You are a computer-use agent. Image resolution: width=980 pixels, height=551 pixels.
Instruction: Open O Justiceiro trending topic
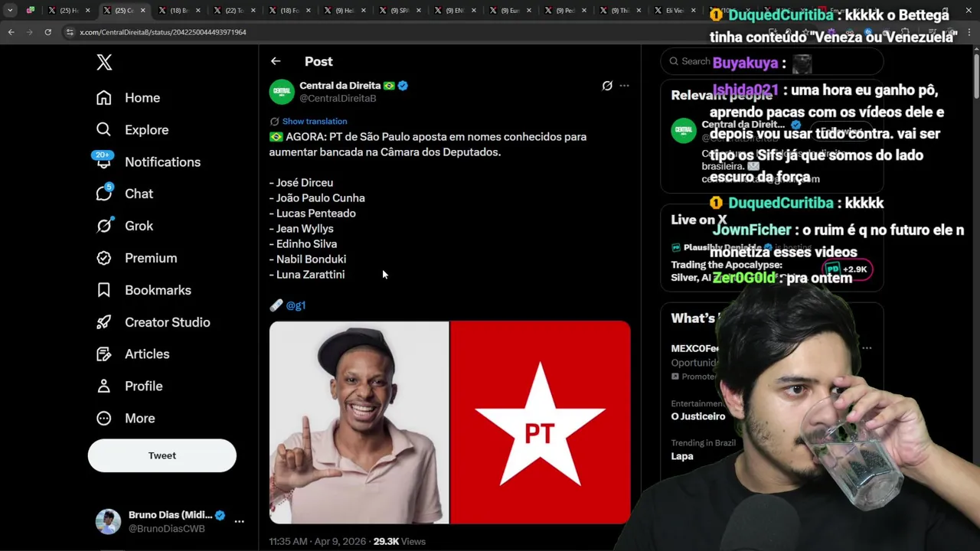pos(697,416)
